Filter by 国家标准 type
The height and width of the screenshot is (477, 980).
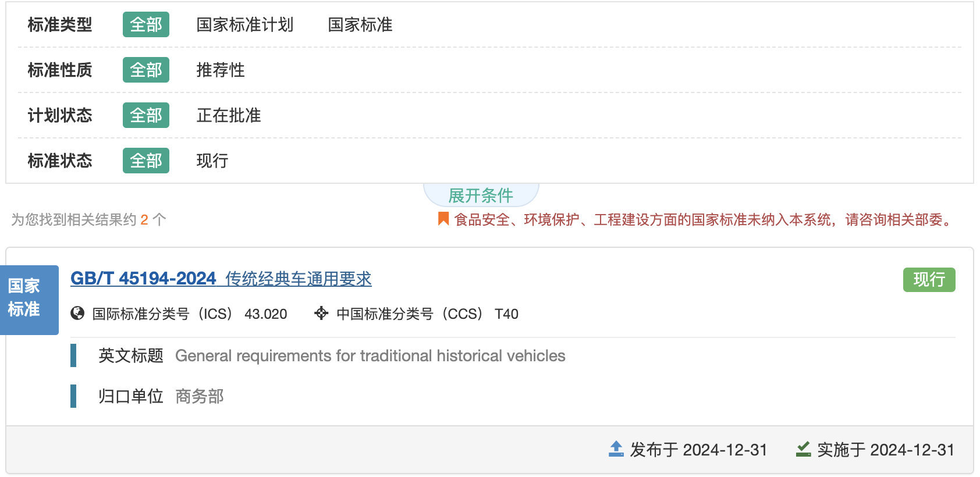coord(360,24)
